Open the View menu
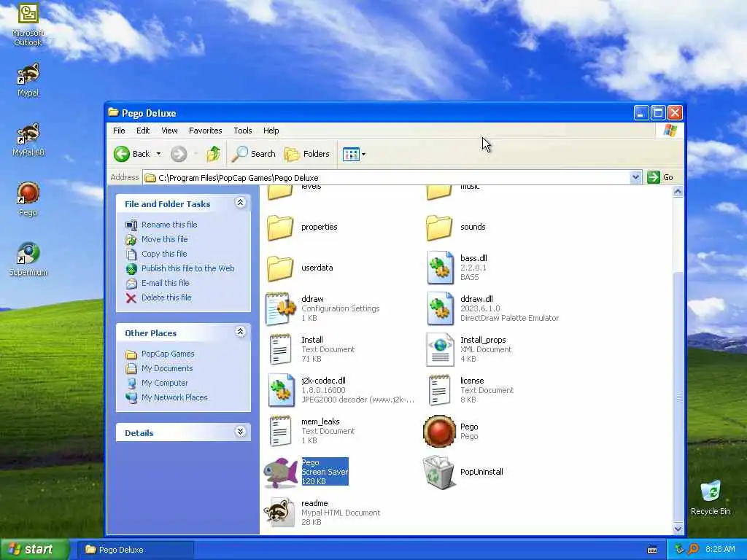 point(169,131)
